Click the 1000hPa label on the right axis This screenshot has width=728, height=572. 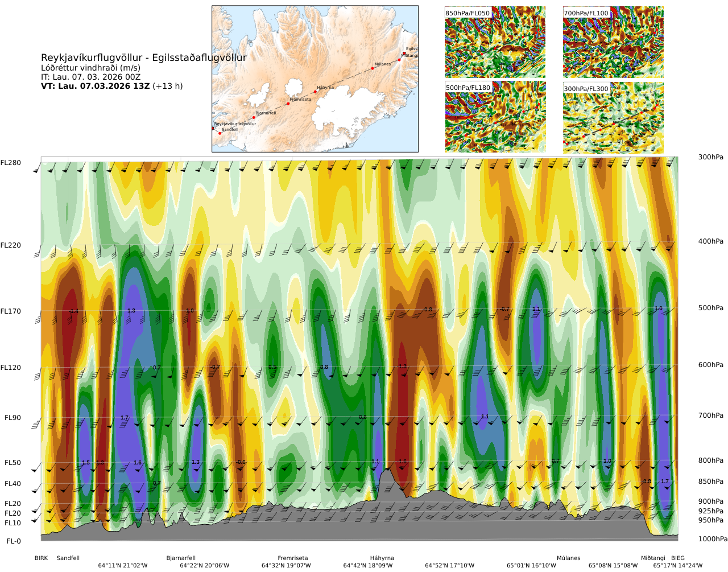point(713,539)
